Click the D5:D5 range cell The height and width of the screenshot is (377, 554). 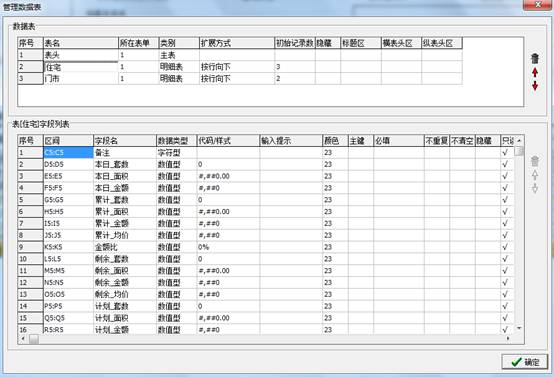tap(68, 164)
